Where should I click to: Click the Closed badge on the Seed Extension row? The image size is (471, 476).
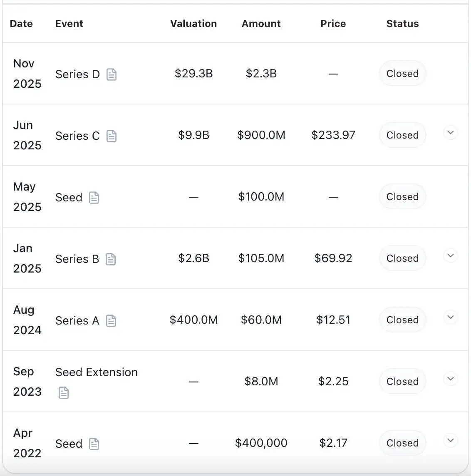click(402, 381)
